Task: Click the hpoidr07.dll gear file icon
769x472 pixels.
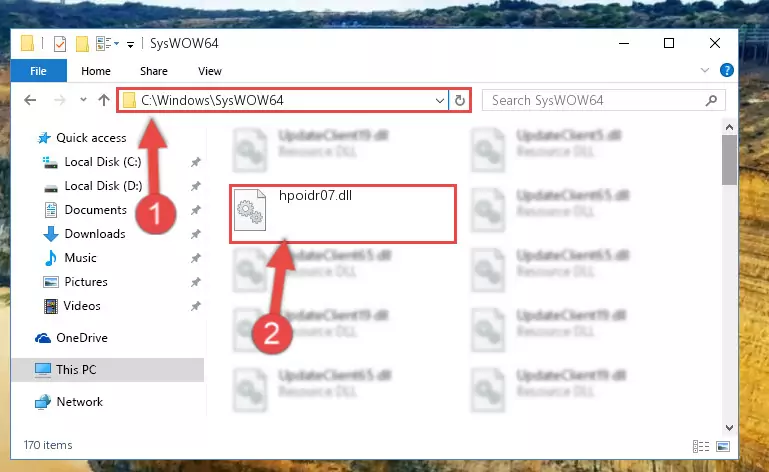Action: pos(250,210)
